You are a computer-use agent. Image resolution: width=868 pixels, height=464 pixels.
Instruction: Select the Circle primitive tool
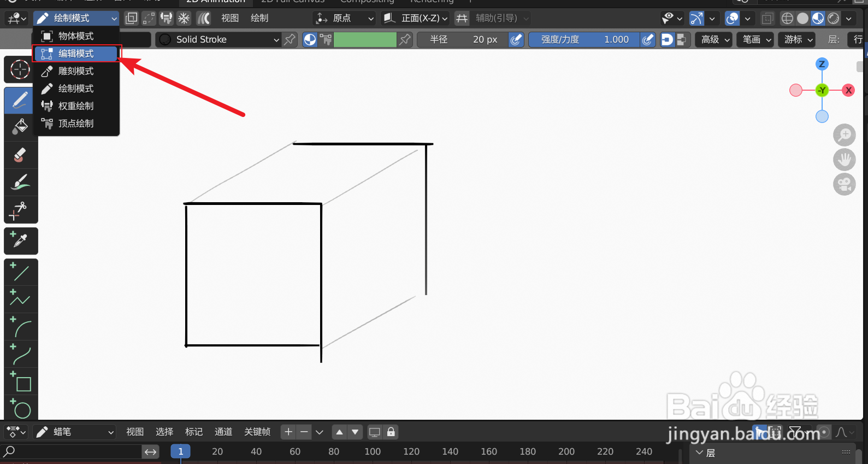[x=20, y=408]
